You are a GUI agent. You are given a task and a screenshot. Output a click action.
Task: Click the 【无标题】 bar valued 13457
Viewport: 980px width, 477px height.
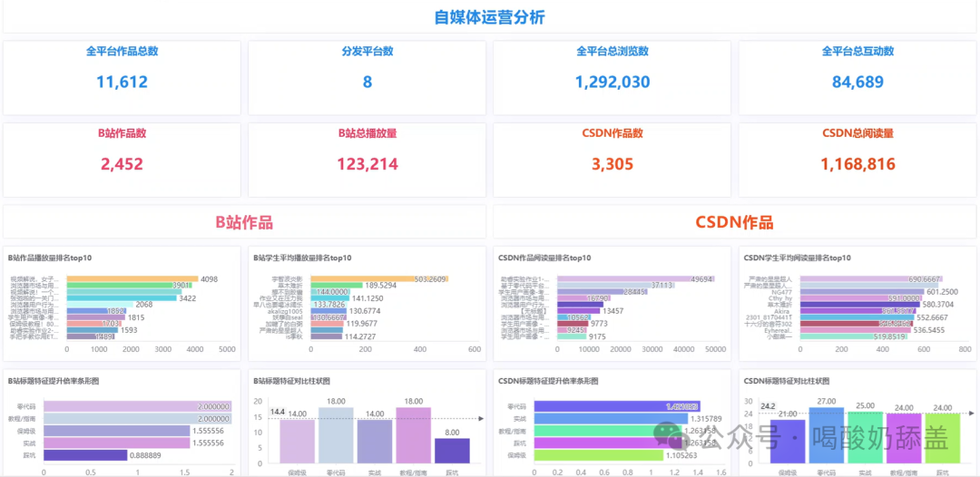(579, 311)
